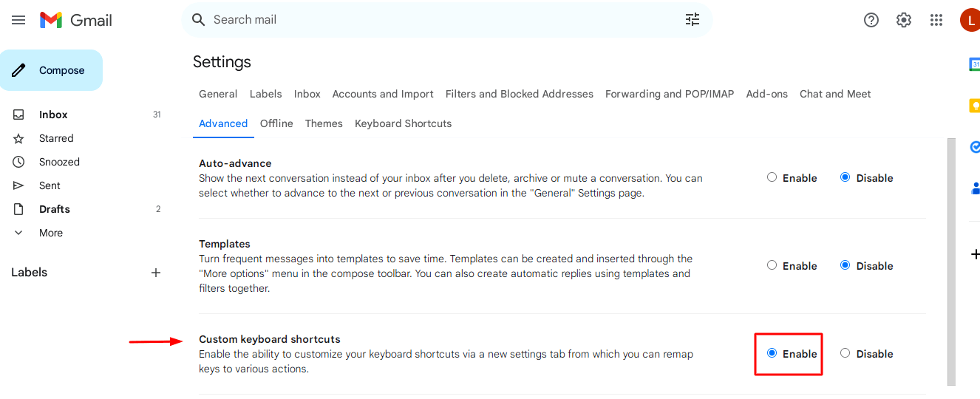Expand the More section in sidebar
The image size is (980, 399).
click(51, 233)
